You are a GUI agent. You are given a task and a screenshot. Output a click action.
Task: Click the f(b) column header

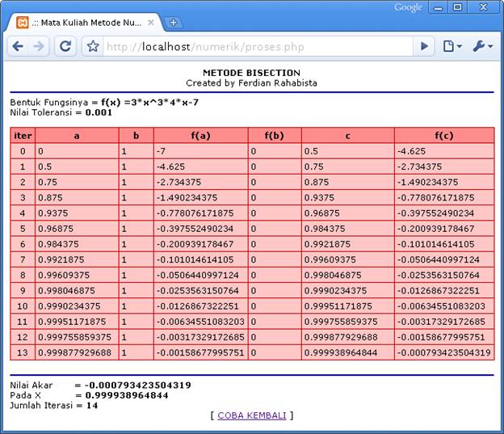(x=275, y=136)
